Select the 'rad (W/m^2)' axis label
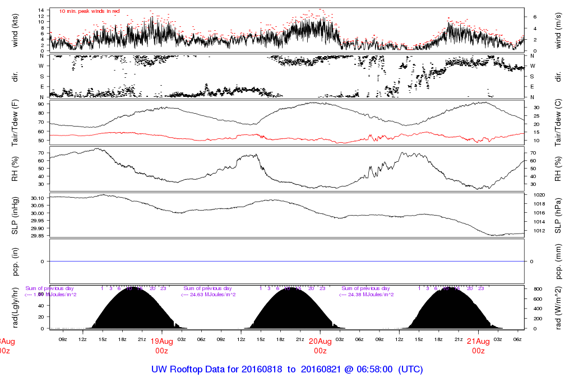 point(558,308)
